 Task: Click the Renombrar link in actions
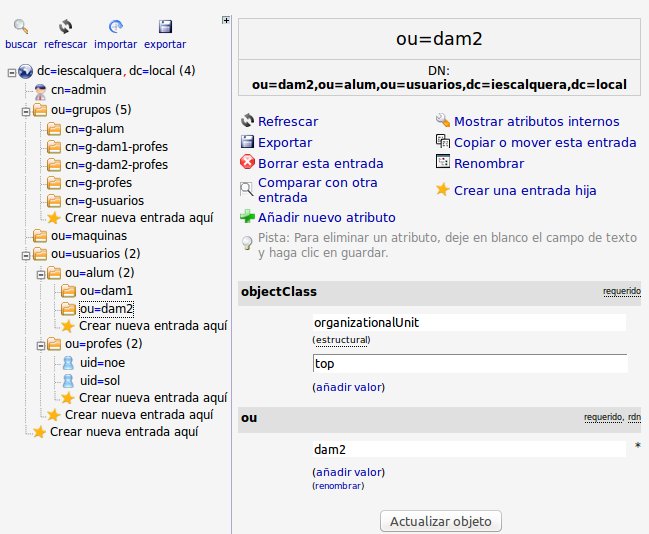coord(489,164)
